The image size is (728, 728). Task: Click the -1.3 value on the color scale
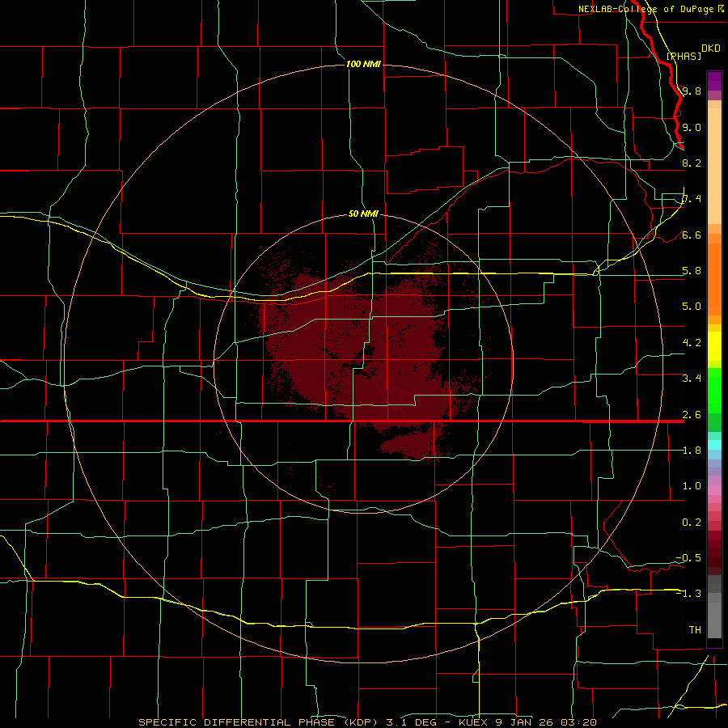[688, 594]
